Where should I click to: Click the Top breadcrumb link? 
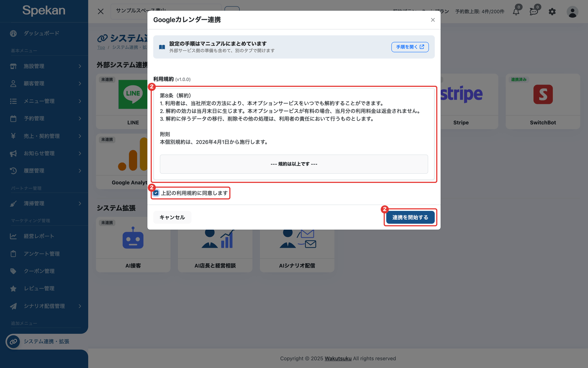[101, 47]
